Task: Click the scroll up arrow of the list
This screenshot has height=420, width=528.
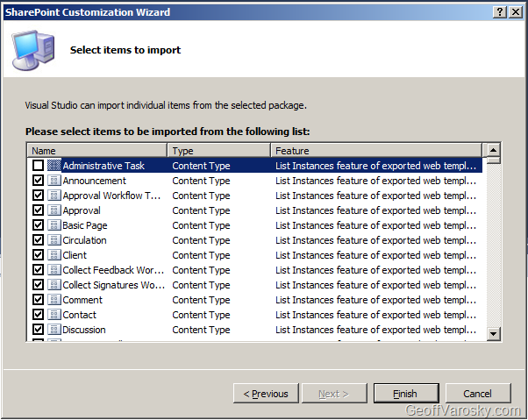Action: (x=494, y=150)
